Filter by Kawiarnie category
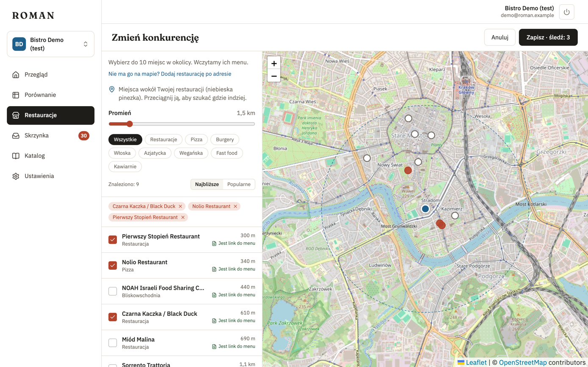The width and height of the screenshot is (588, 367). click(x=125, y=167)
